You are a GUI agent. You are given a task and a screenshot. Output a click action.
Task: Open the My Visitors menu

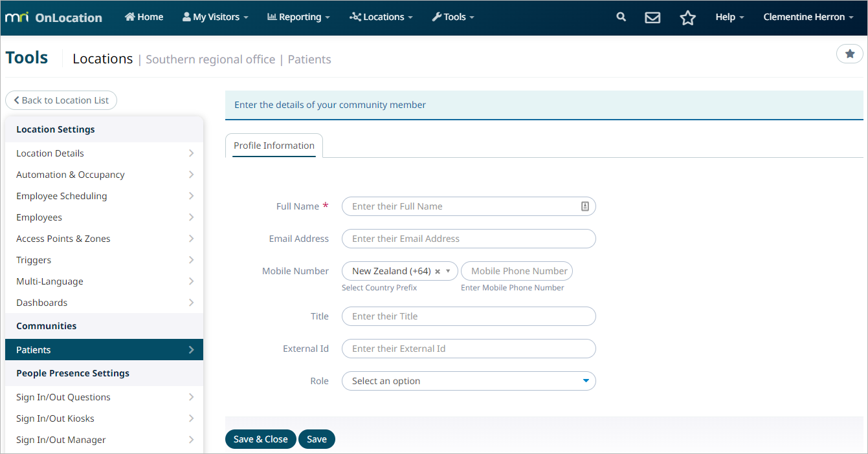tap(216, 17)
